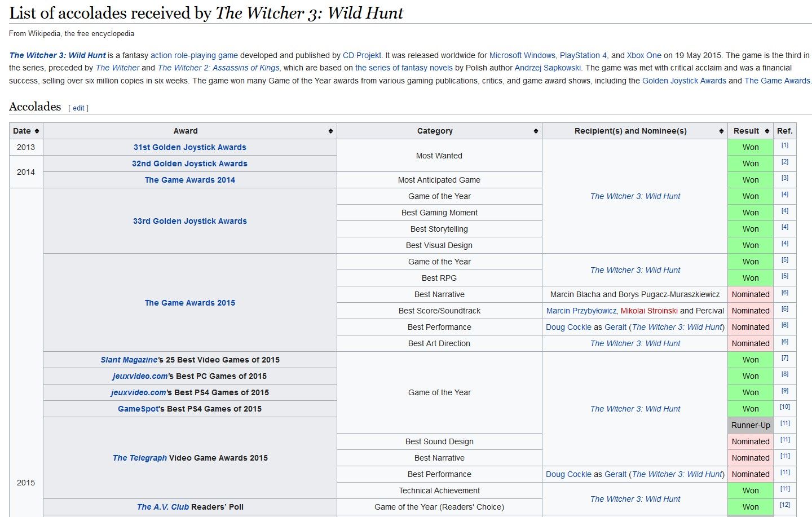812x517 pixels.
Task: Open the Andrzej Sapkowski author link
Action: (x=548, y=68)
